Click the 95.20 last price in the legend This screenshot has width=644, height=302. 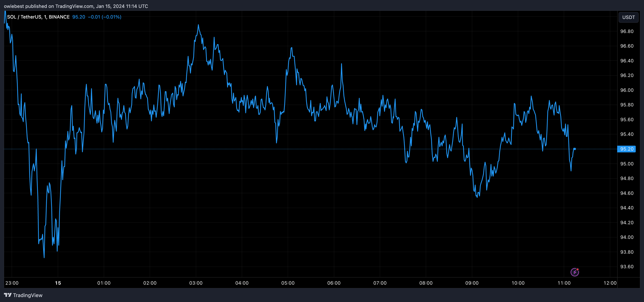click(x=79, y=17)
